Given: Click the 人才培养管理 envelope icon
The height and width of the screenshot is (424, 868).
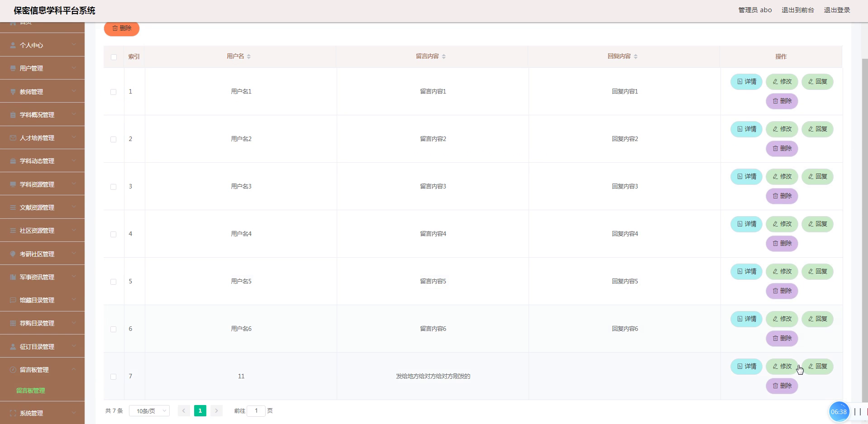Looking at the screenshot, I should (x=13, y=138).
